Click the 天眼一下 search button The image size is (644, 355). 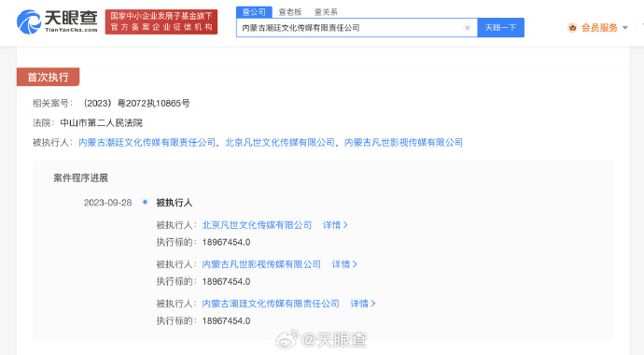[x=500, y=27]
